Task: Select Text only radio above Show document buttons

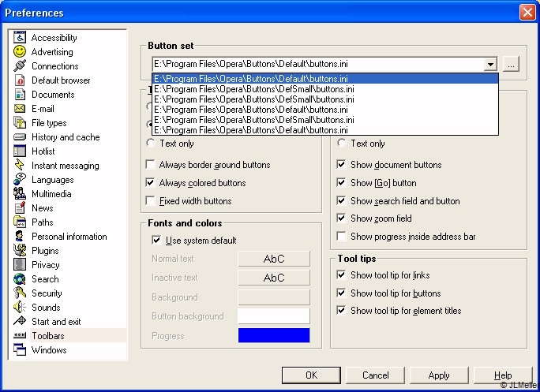Action: (342, 143)
